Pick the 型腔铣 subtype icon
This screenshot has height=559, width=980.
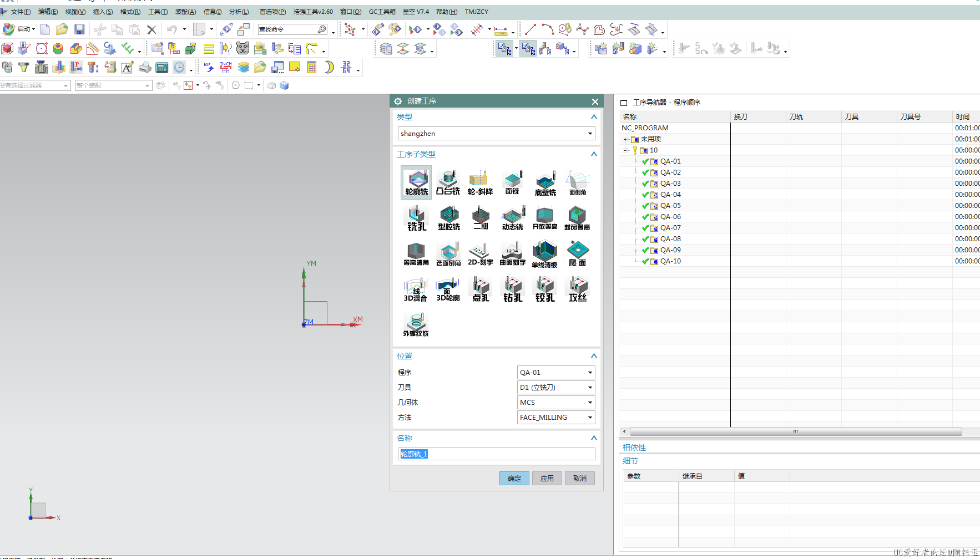click(448, 218)
